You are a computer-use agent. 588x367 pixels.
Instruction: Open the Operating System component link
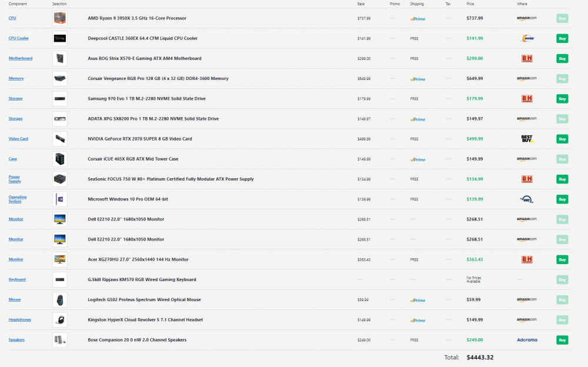(x=18, y=199)
